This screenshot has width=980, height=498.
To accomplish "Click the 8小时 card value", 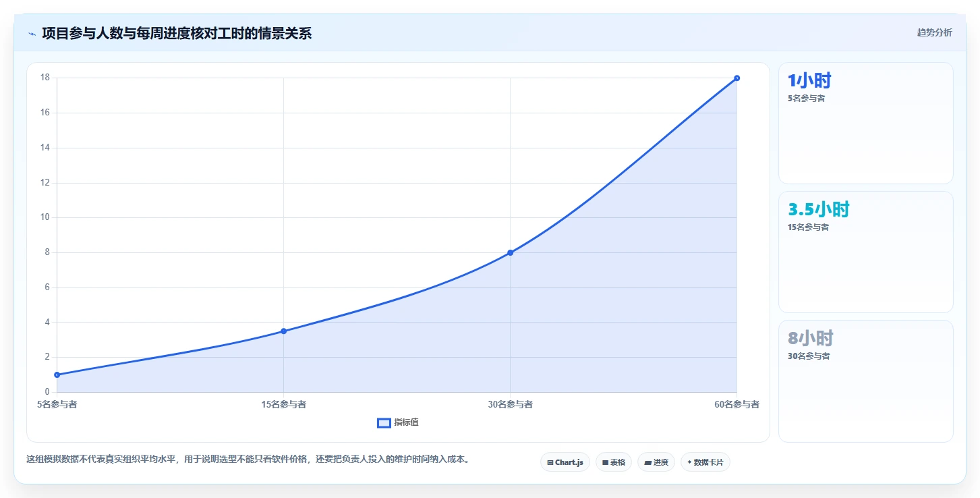I will (811, 339).
